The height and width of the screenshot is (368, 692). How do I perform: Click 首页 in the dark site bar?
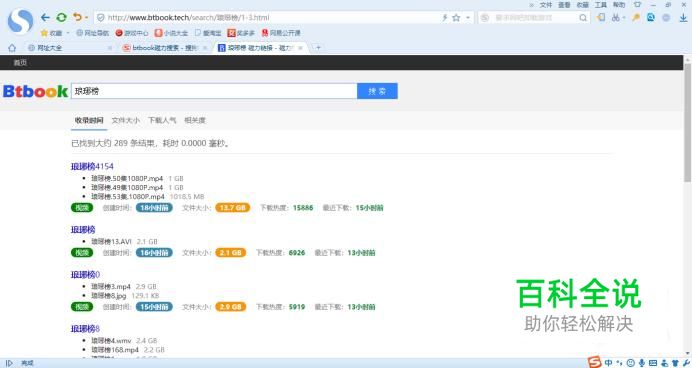pyautogui.click(x=20, y=63)
